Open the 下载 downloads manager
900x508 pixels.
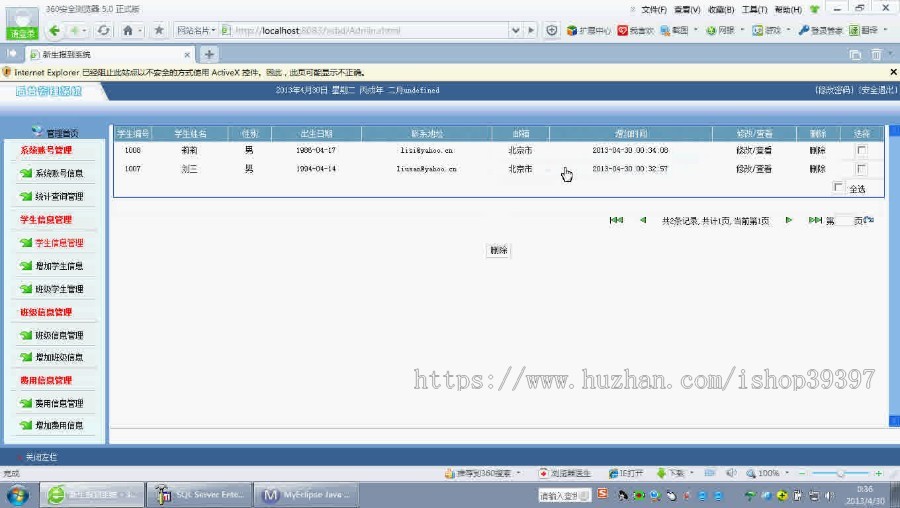(671, 473)
